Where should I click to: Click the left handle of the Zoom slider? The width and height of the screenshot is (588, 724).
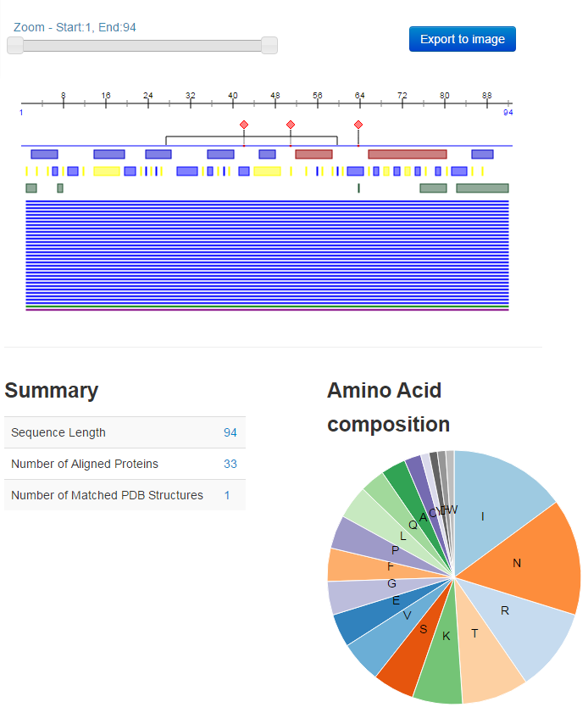tap(15, 46)
